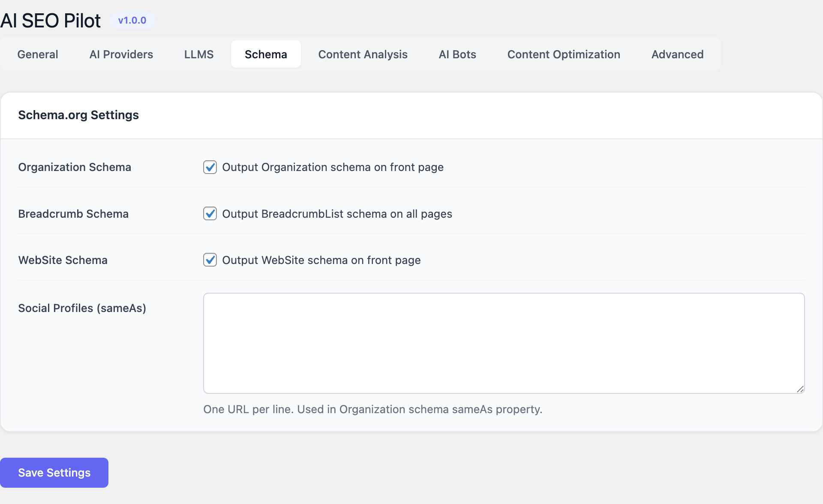The width and height of the screenshot is (823, 504).
Task: Click the textarea resize handle corner
Action: pos(800,389)
